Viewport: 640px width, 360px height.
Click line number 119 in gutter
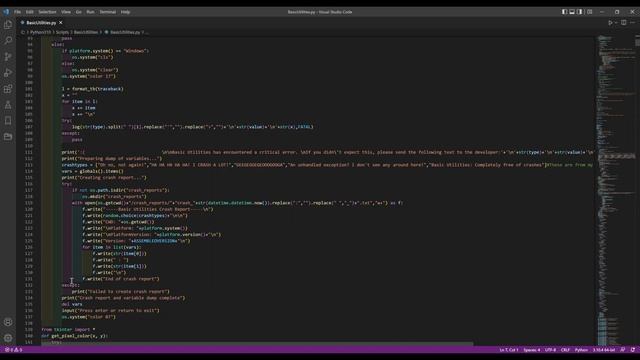click(29, 203)
